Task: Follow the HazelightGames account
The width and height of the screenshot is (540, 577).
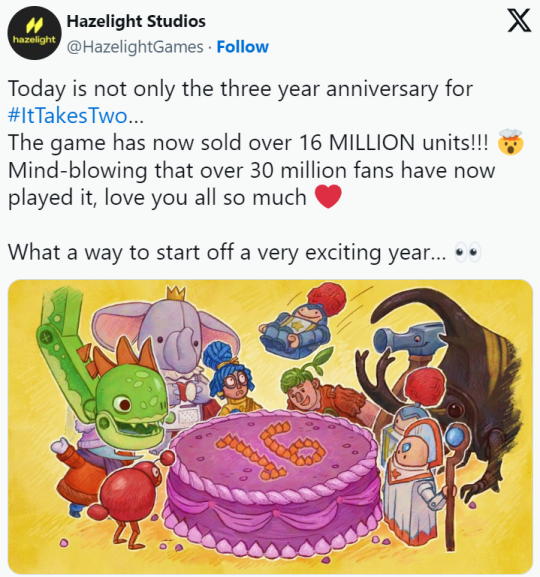Action: click(243, 47)
